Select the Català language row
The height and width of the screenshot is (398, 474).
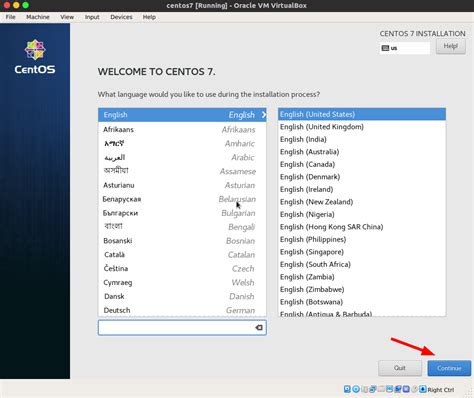(x=182, y=255)
